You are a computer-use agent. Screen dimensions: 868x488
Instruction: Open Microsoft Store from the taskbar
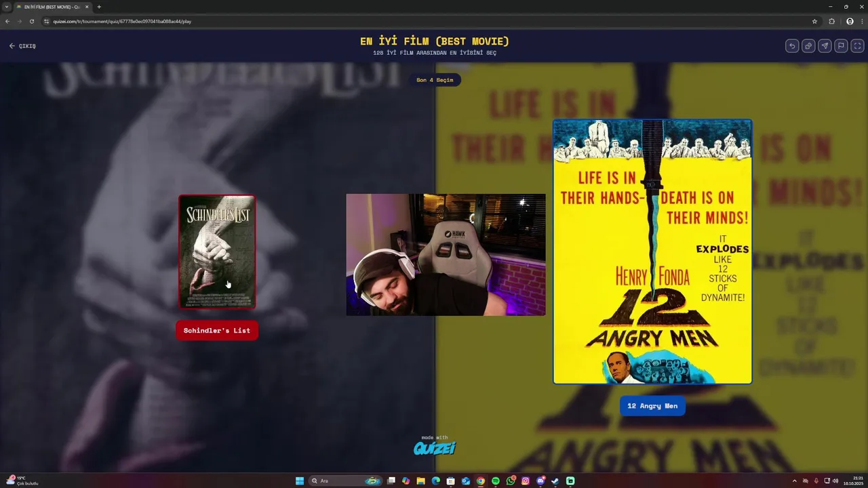(451, 481)
